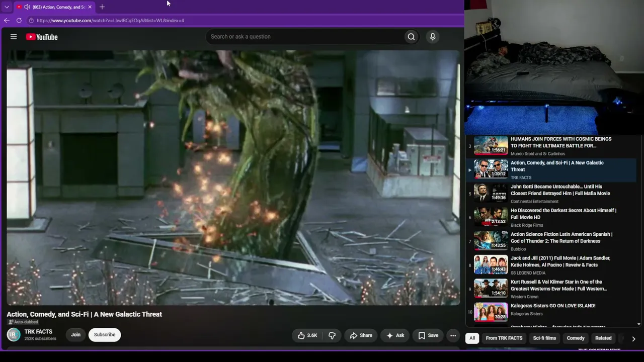The height and width of the screenshot is (362, 644).
Task: Open the Kalogeras Sisters video thumbnail
Action: pyautogui.click(x=491, y=313)
